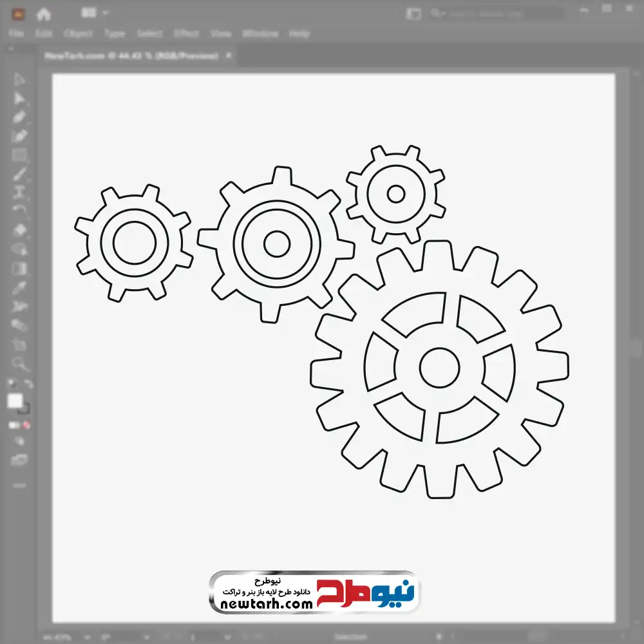This screenshot has height=644, width=644.
Task: Change screen mode at toolbar bottom
Action: click(x=19, y=460)
